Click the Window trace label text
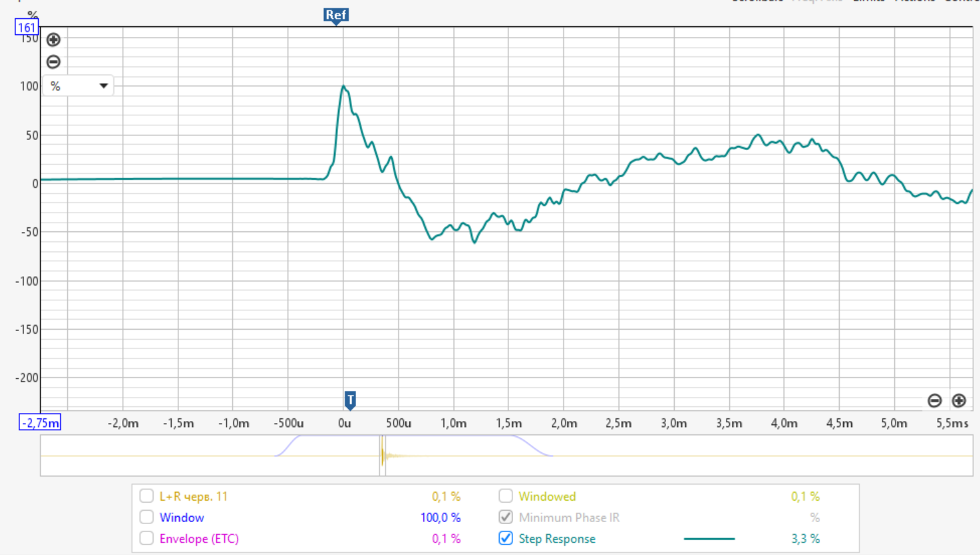 [182, 517]
